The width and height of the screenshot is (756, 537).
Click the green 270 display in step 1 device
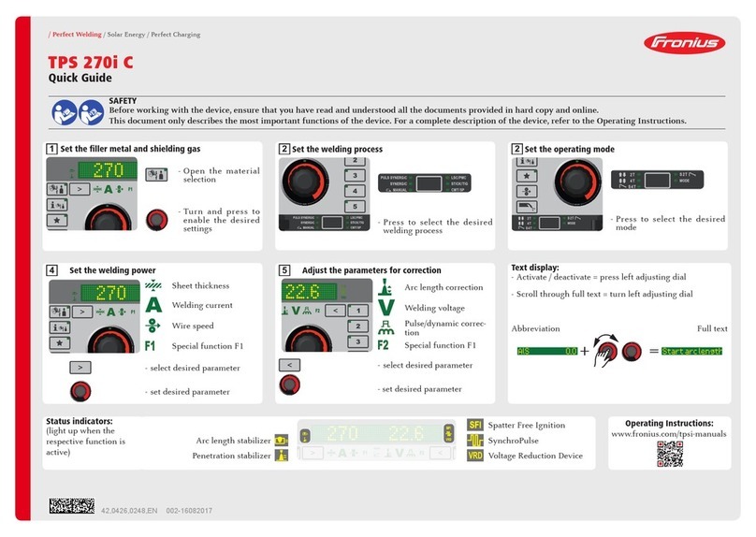coord(109,170)
